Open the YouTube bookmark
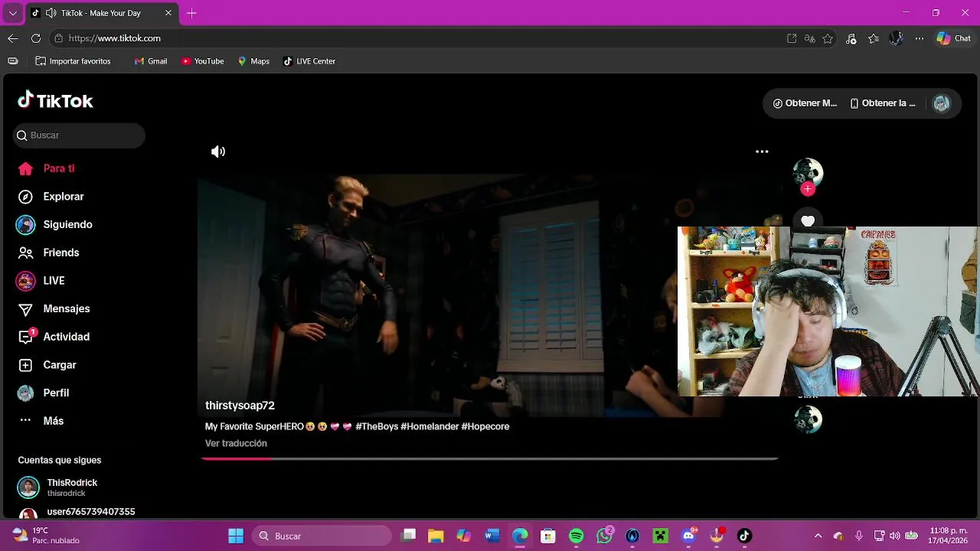The width and height of the screenshot is (980, 551). [x=203, y=61]
